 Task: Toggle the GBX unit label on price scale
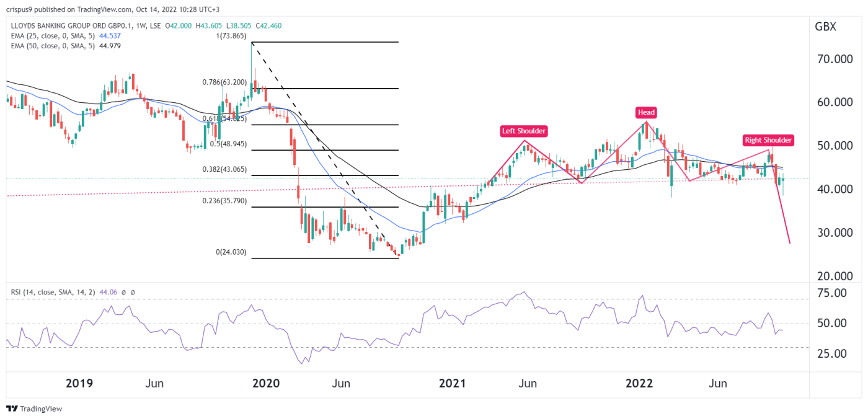(825, 26)
